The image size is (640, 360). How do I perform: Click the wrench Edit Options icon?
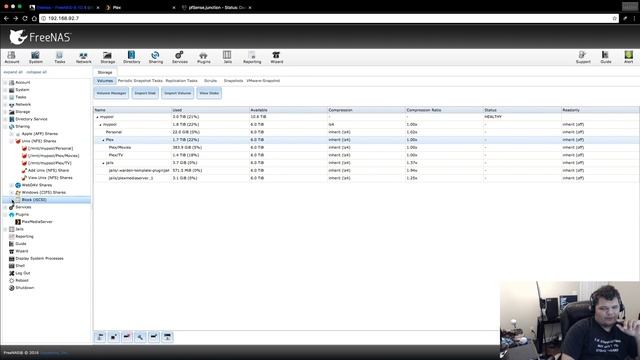(x=140, y=337)
